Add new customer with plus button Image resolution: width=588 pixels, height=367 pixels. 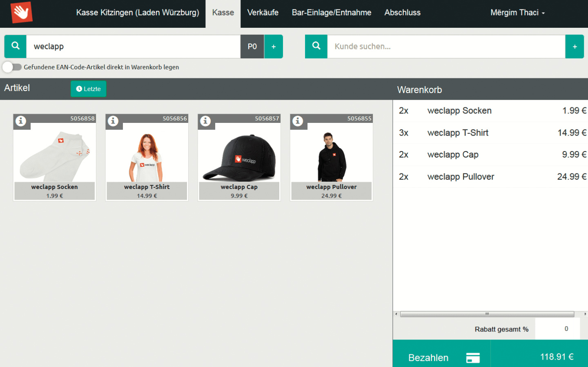[x=575, y=47]
